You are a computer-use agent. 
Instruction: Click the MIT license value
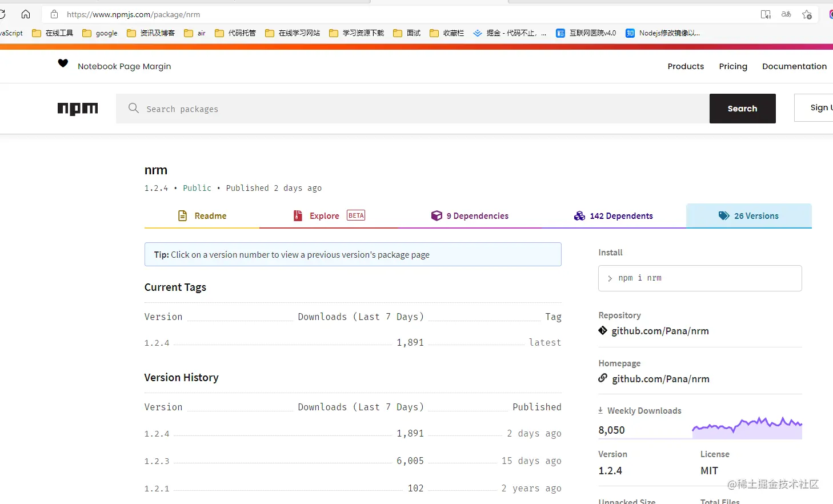pyautogui.click(x=709, y=470)
